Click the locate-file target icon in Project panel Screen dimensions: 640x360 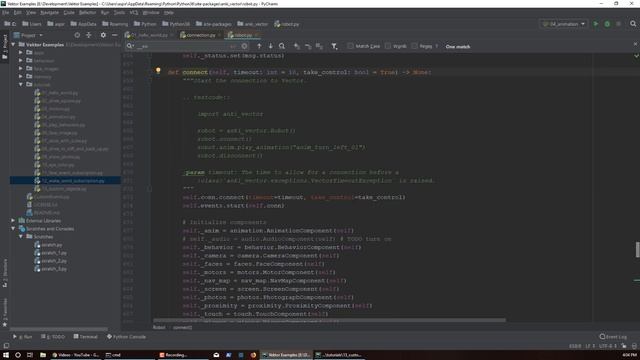click(x=77, y=36)
